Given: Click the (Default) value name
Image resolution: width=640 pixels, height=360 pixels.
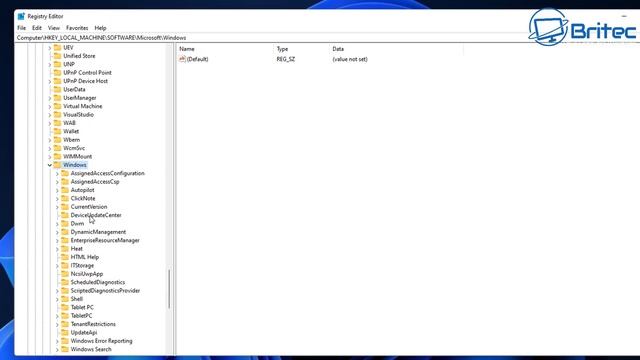Looking at the screenshot, I should pyautogui.click(x=198, y=59).
